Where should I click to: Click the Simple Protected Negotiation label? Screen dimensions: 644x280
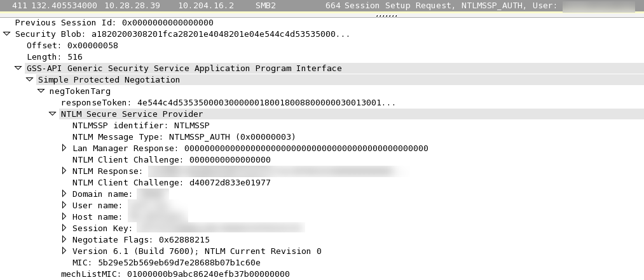(x=109, y=79)
